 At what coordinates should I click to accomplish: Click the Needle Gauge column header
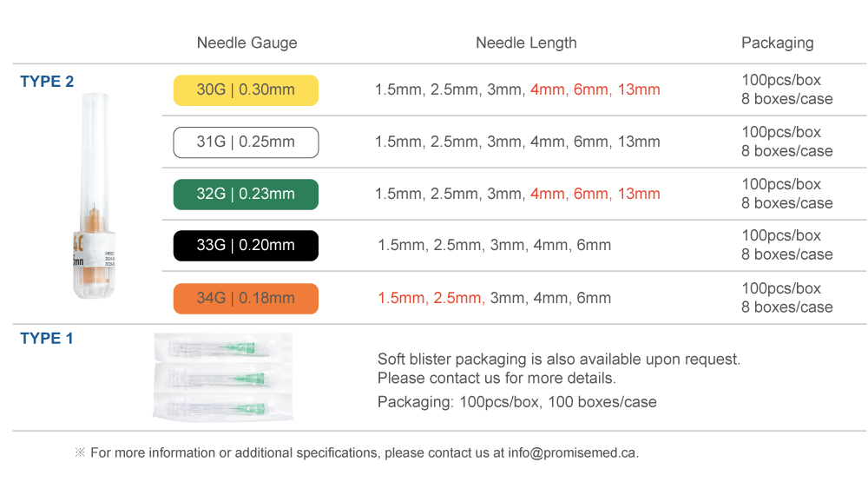click(x=247, y=43)
